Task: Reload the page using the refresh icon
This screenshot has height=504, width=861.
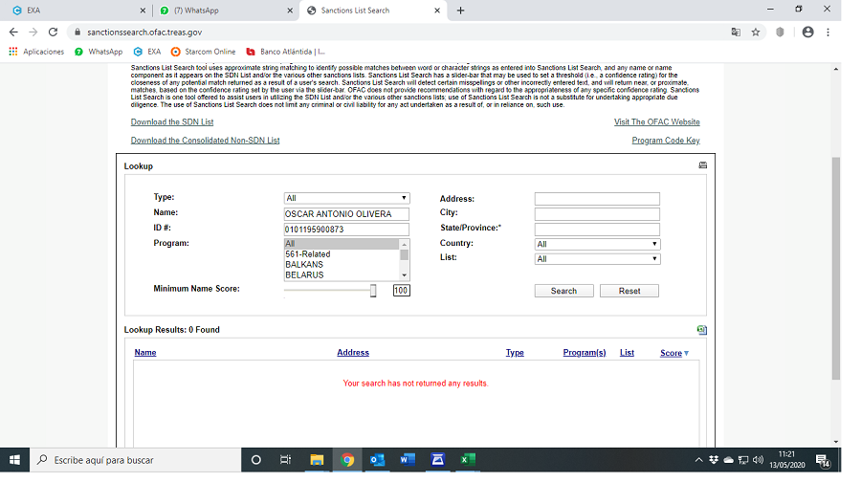Action: point(53,32)
